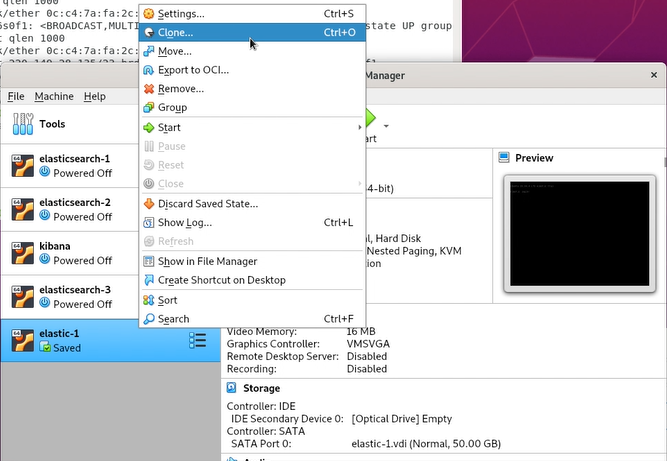
Task: Click the kibana VM icon
Action: click(x=23, y=253)
